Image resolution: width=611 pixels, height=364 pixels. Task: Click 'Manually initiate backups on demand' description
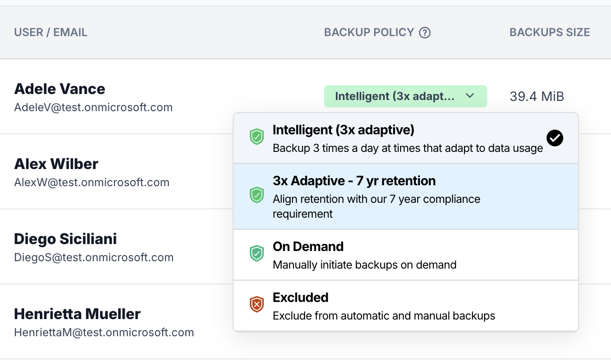pyautogui.click(x=364, y=265)
